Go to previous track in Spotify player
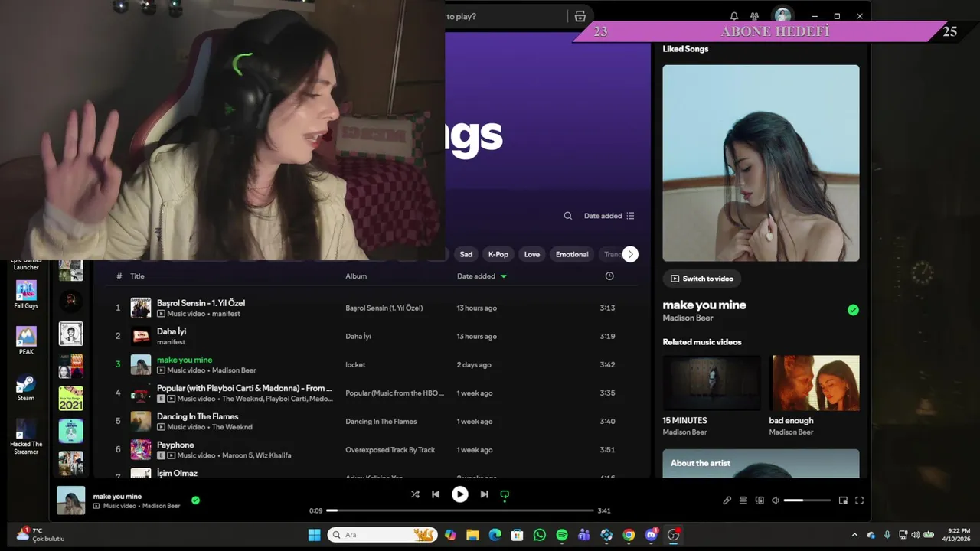Image resolution: width=980 pixels, height=551 pixels. click(436, 494)
